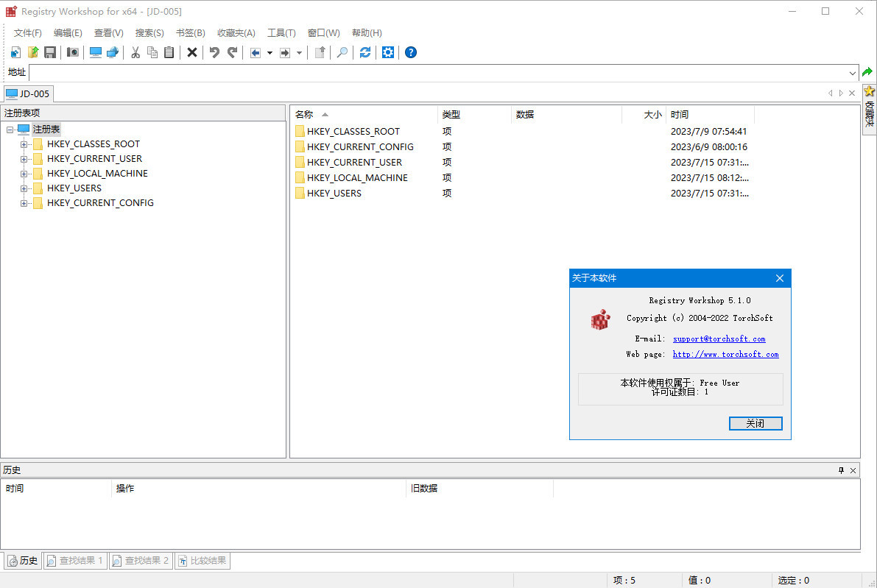Image resolution: width=877 pixels, height=588 pixels.
Task: Sort list by 时间 column header
Action: [x=711, y=115]
